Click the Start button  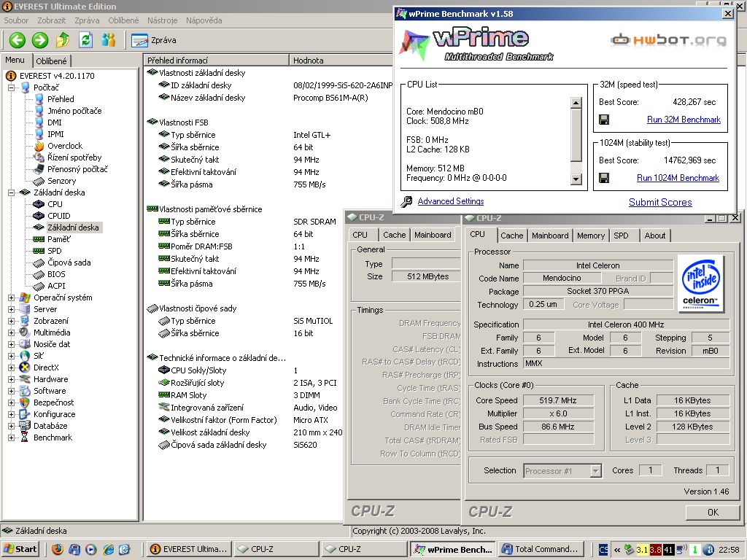point(20,549)
